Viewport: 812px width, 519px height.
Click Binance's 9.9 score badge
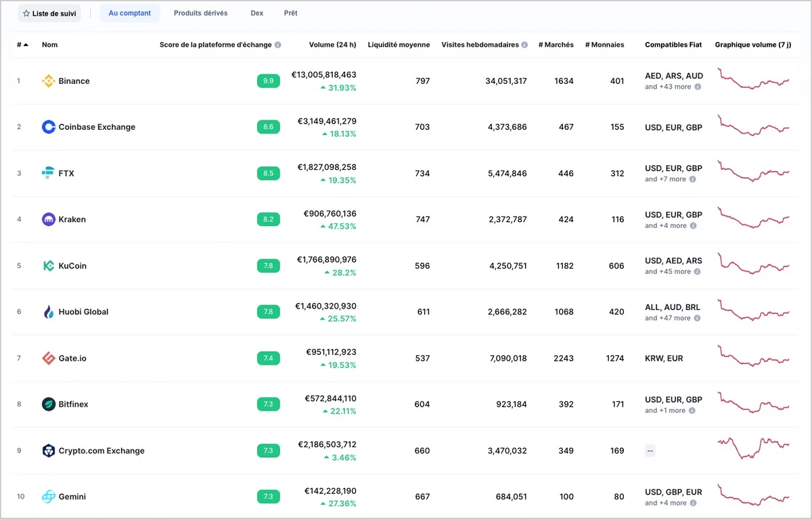269,81
